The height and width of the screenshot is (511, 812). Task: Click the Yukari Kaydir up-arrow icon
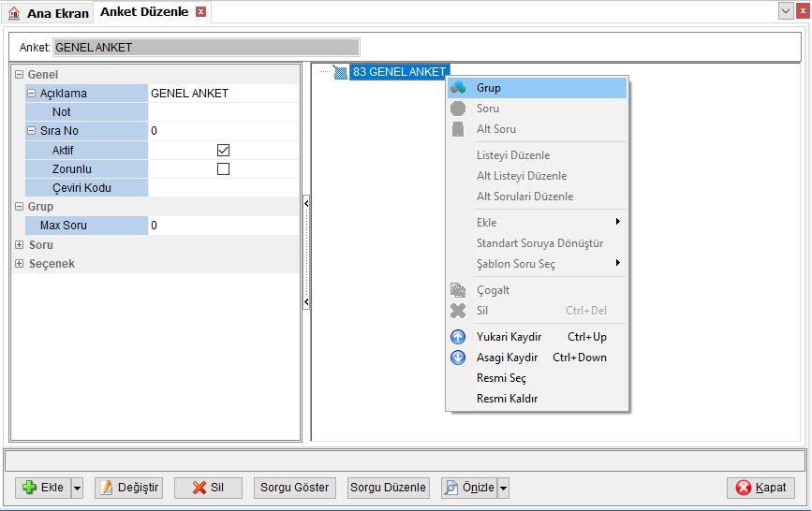point(458,337)
